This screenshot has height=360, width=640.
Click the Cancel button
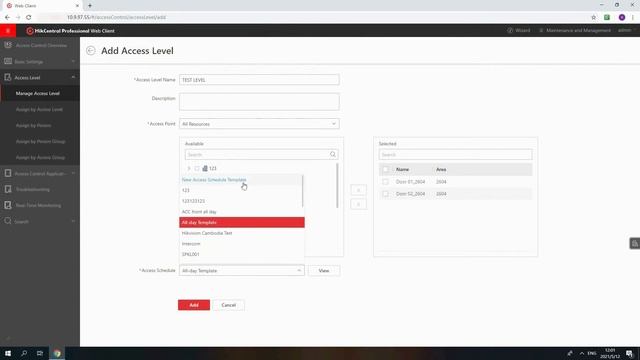(229, 305)
